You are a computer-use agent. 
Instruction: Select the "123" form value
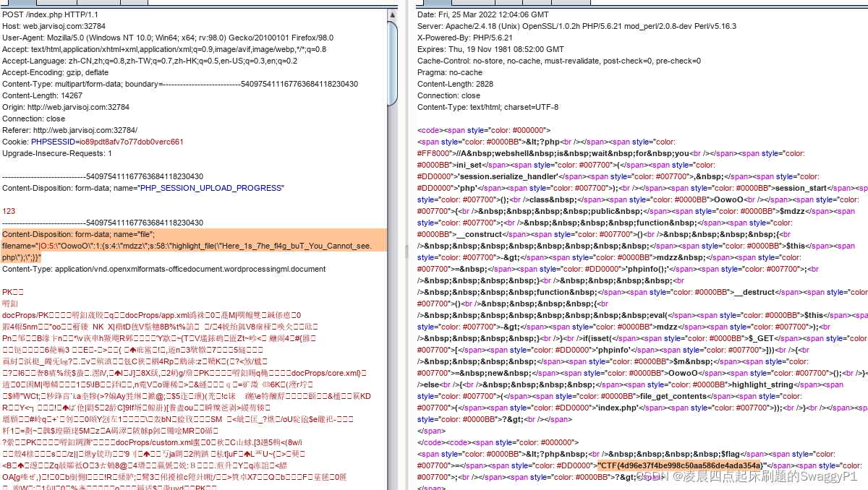[x=9, y=211]
